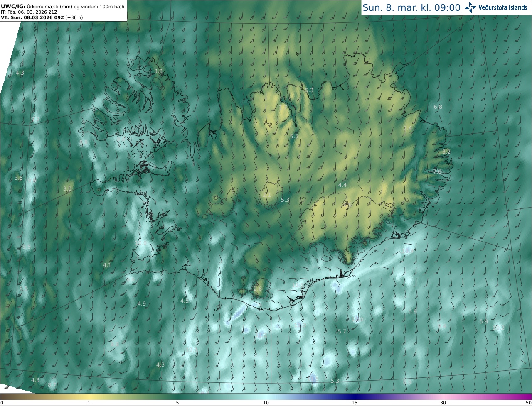Click the Veðurstofa Íslands logo
This screenshot has width=532, height=406.
click(x=496, y=7)
